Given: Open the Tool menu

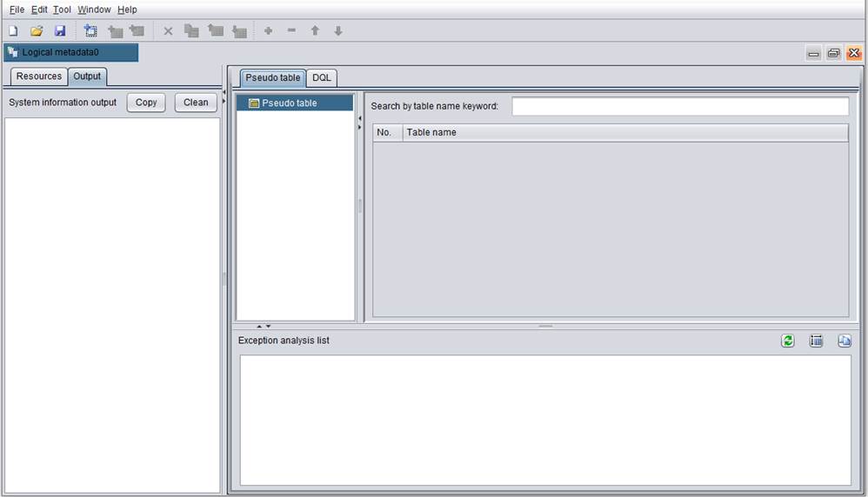Looking at the screenshot, I should pos(62,10).
